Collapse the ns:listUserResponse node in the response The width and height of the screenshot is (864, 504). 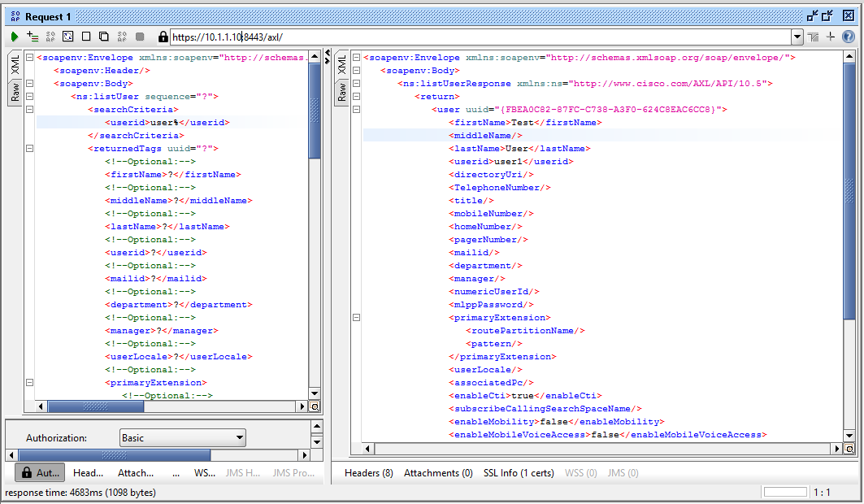[356, 83]
